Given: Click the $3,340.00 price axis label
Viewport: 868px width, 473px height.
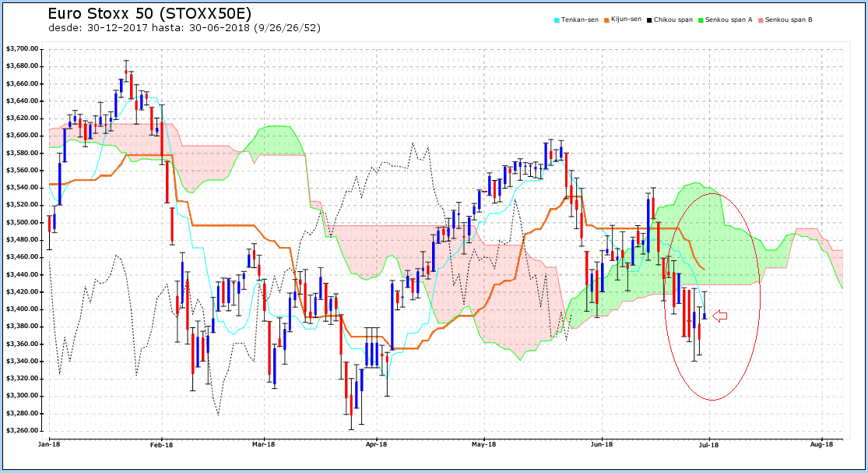Looking at the screenshot, I should coord(22,361).
